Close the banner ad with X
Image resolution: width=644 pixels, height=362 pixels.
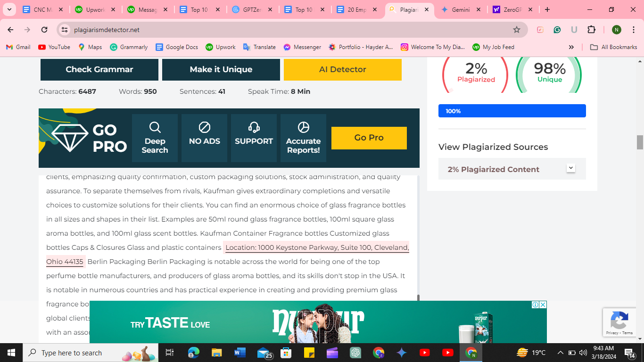[543, 304]
